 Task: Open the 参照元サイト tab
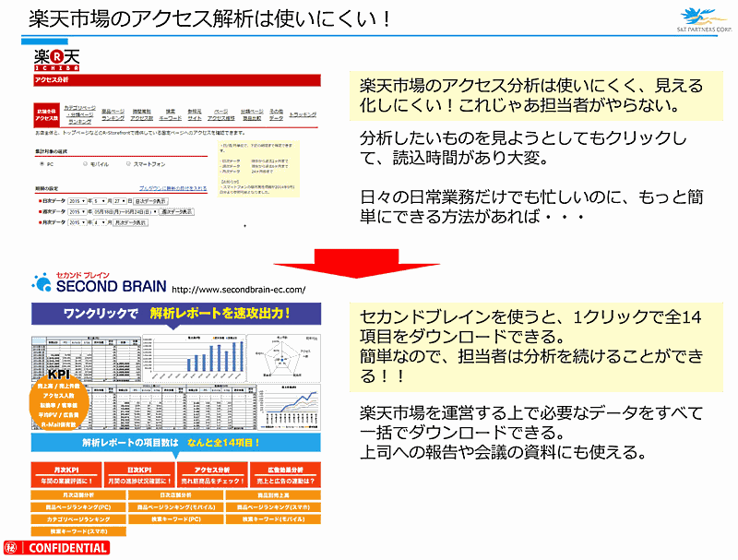pos(195,114)
